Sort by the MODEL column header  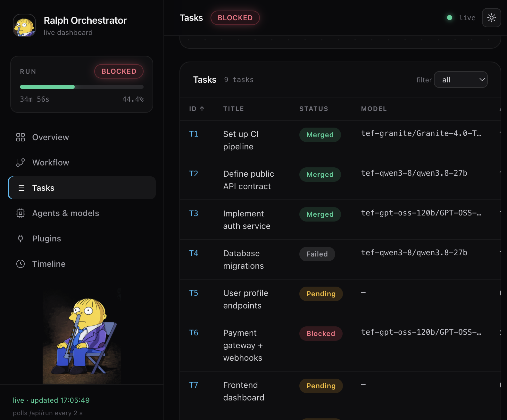pyautogui.click(x=374, y=109)
